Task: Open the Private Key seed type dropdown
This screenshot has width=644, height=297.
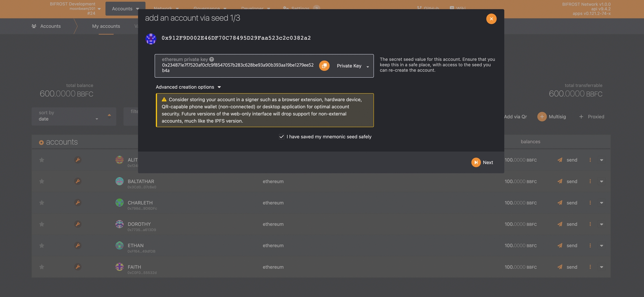Action: pos(353,66)
